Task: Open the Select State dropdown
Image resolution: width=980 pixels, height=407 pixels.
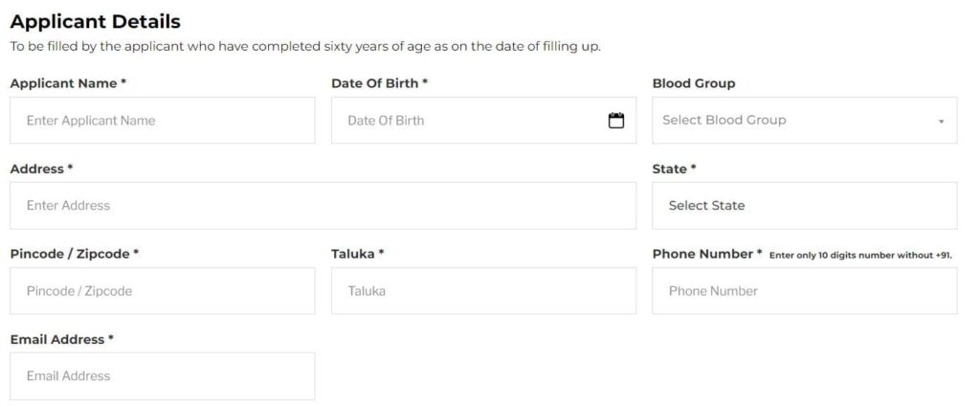Action: pos(804,206)
